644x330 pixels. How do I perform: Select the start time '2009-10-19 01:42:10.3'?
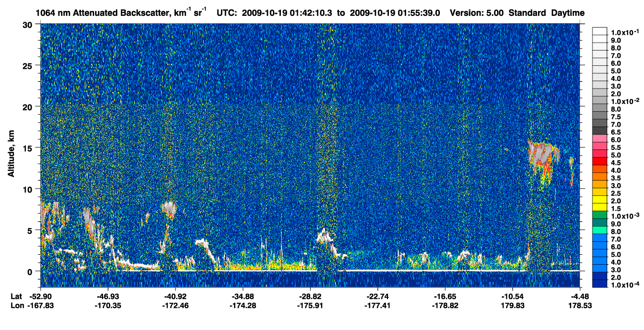[x=286, y=13]
